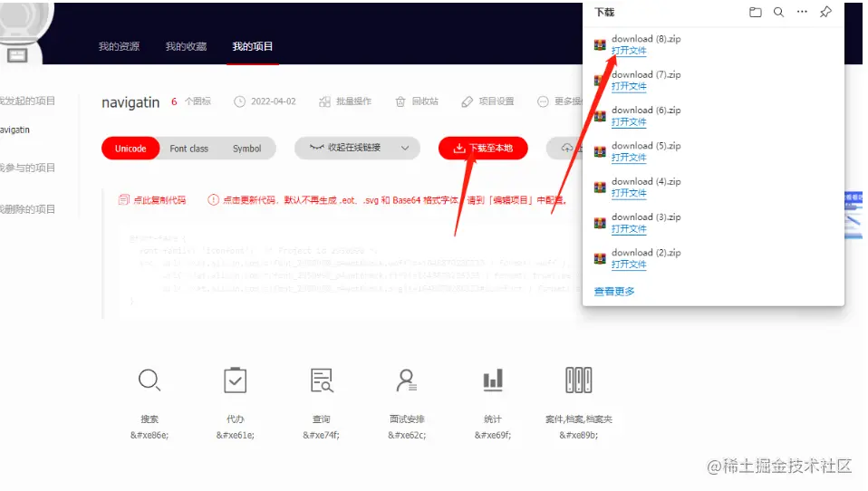Click the download (2).zip file icon
The image size is (868, 491).
(600, 258)
